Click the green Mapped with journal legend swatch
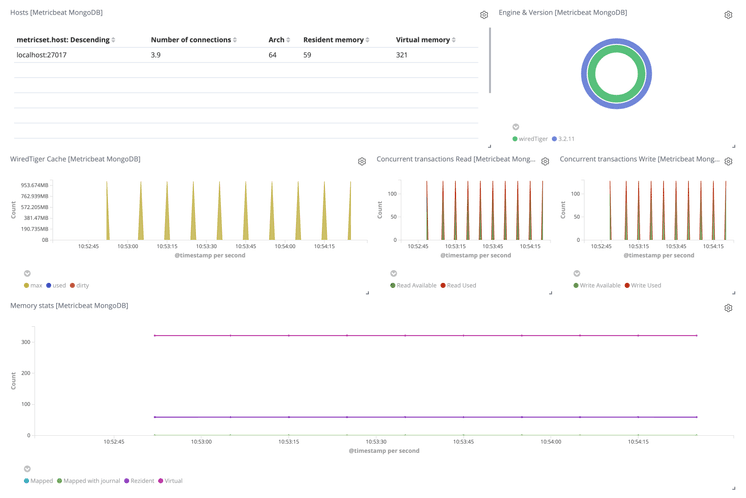The width and height of the screenshot is (746, 498). click(60, 481)
